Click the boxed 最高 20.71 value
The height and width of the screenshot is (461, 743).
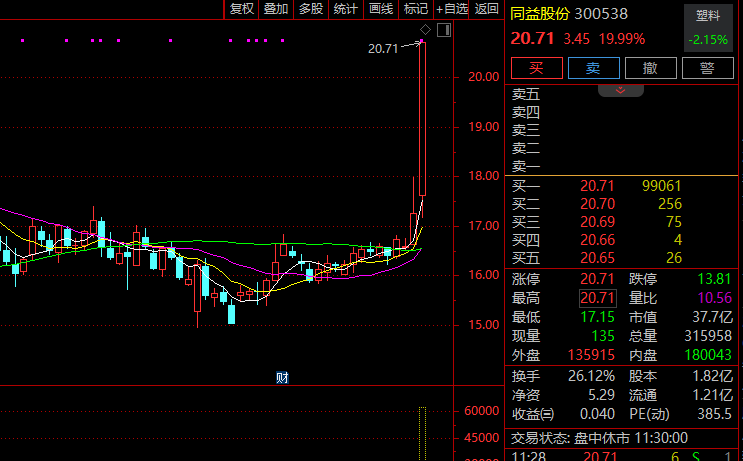point(596,297)
